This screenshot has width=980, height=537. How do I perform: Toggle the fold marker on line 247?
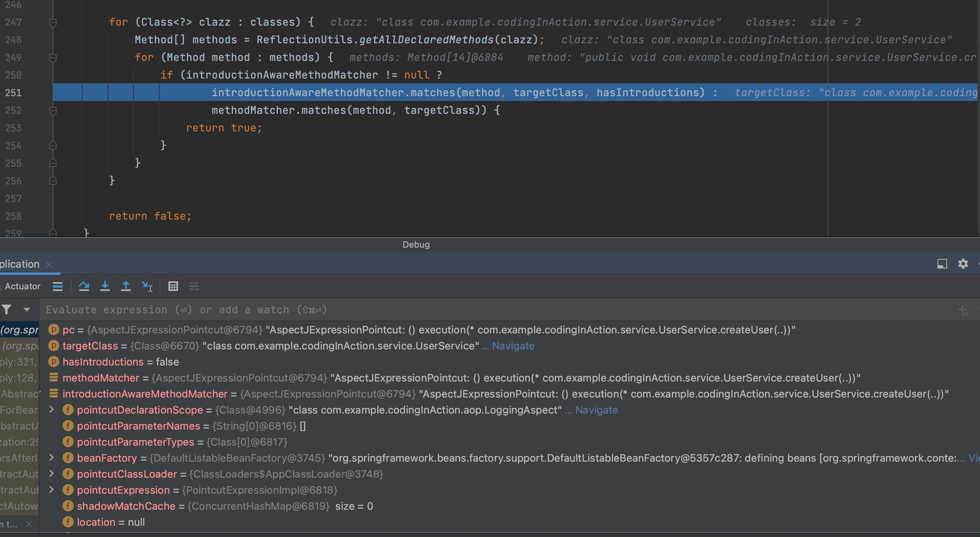point(53,22)
